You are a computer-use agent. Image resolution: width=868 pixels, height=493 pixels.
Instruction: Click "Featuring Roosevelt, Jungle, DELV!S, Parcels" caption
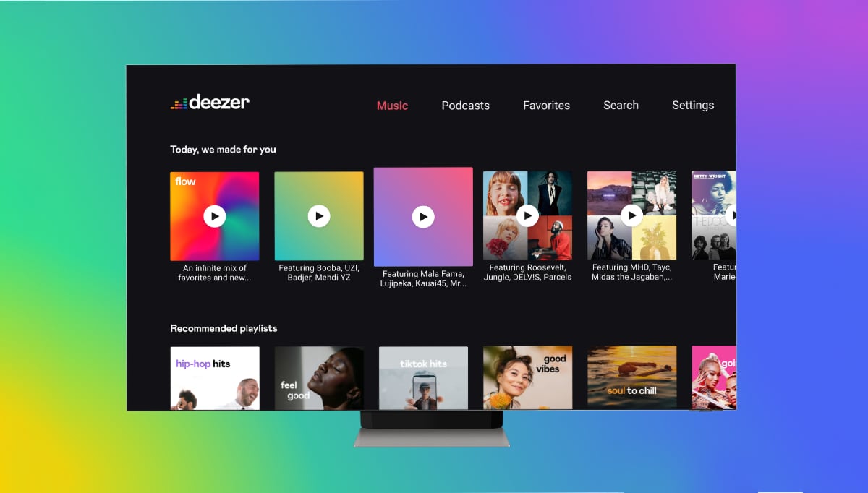tap(527, 273)
